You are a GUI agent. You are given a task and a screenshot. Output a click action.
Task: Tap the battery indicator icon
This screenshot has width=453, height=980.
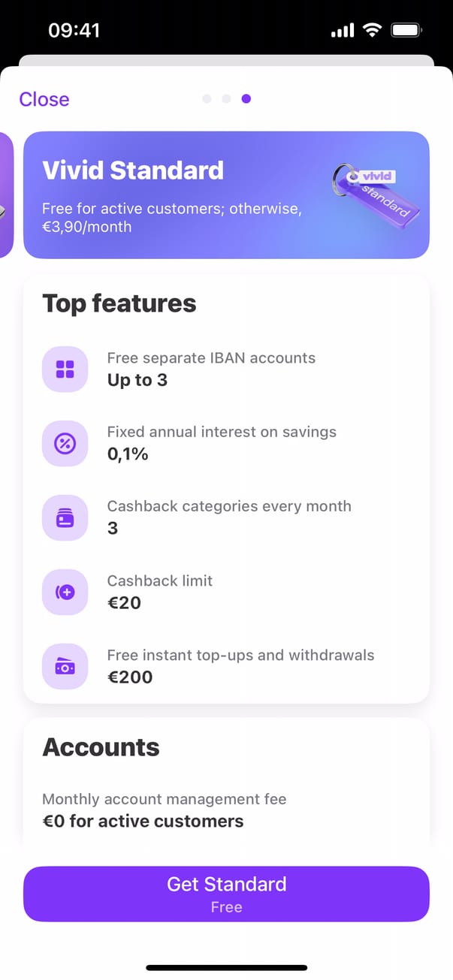[406, 31]
